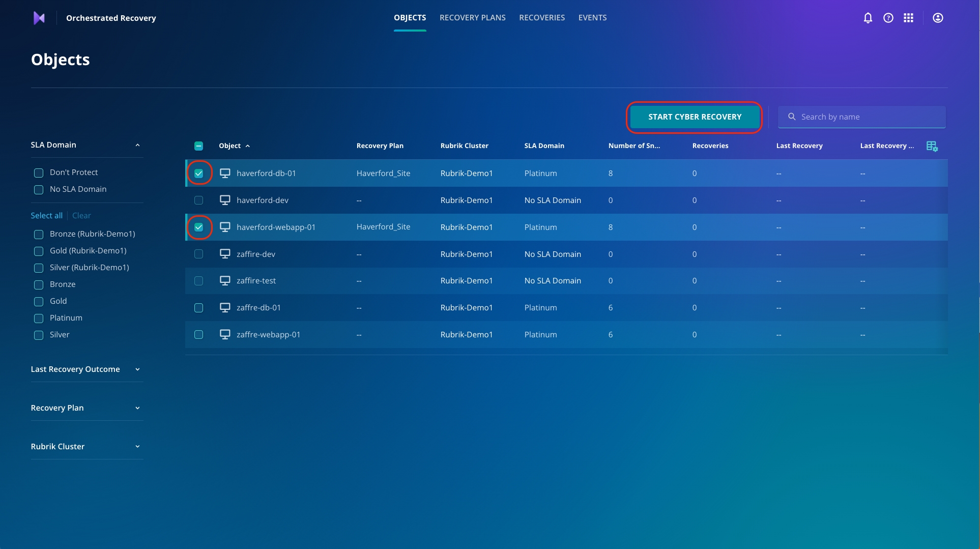Collapse the SLA Domain filter section
Image resolution: width=980 pixels, height=549 pixels.
[137, 145]
